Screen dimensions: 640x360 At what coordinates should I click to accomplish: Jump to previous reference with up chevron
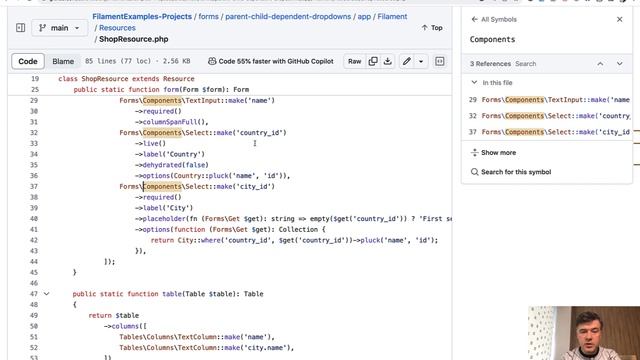click(x=600, y=64)
